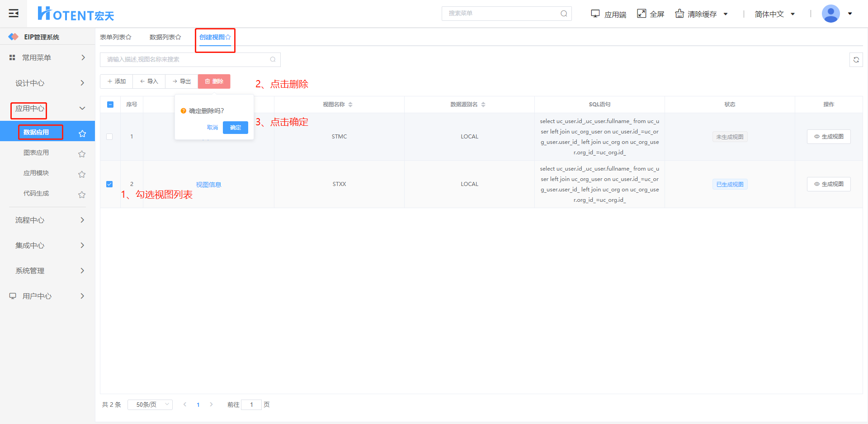Open 视图信息 link
868x424 pixels.
click(x=208, y=185)
